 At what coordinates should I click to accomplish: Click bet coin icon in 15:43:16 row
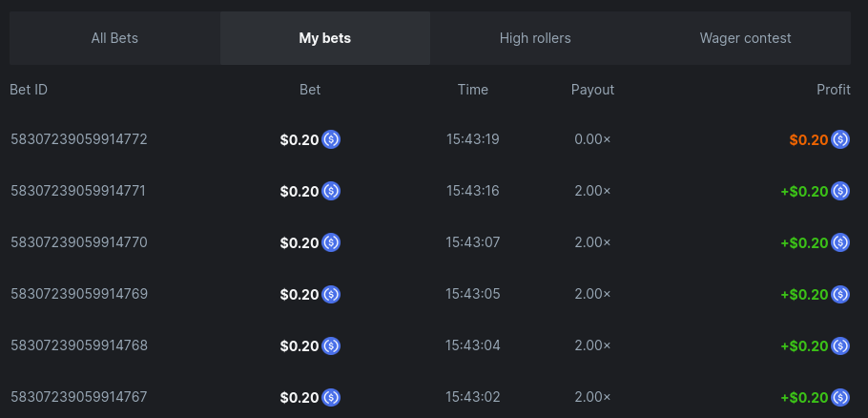(x=331, y=191)
